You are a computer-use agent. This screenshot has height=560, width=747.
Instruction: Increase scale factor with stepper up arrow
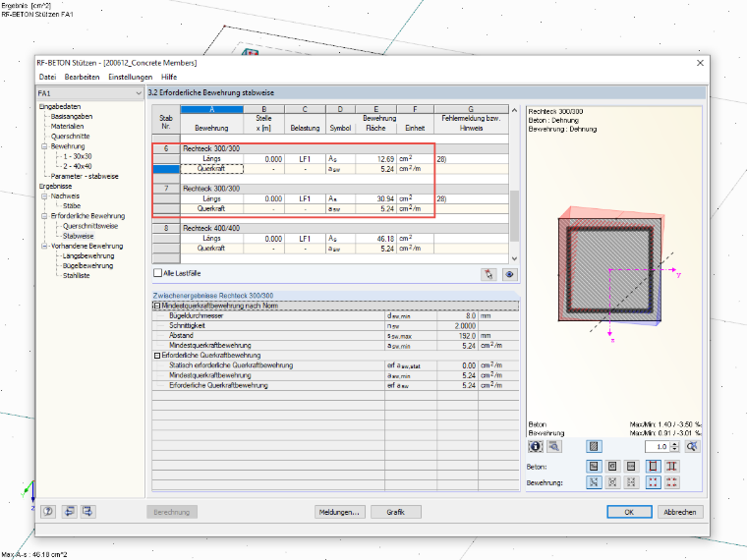tap(674, 444)
